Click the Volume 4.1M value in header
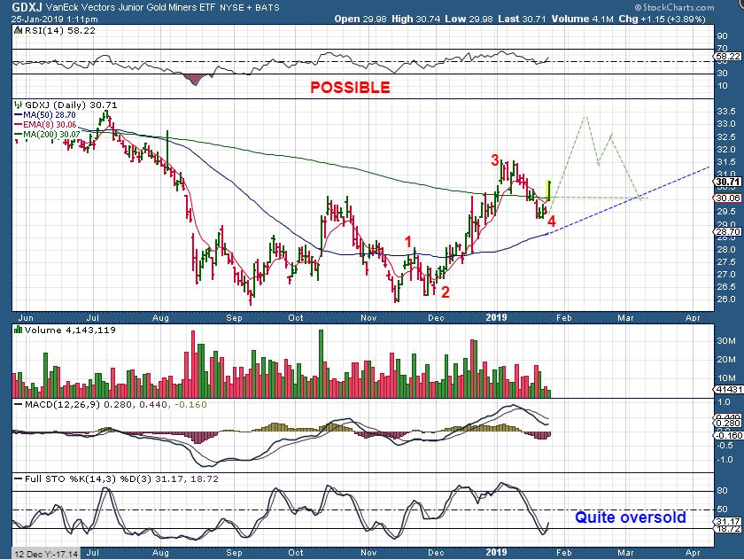The image size is (744, 560). (x=581, y=19)
